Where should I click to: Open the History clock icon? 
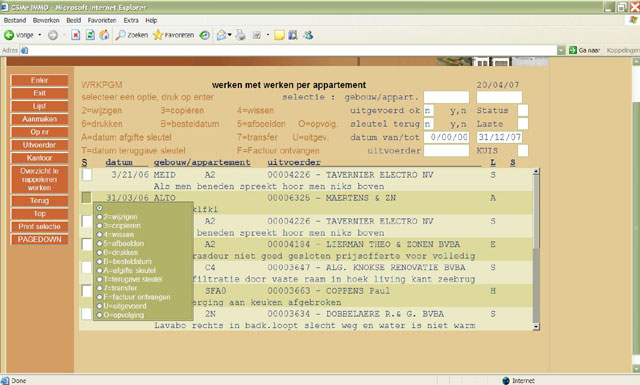click(x=204, y=36)
